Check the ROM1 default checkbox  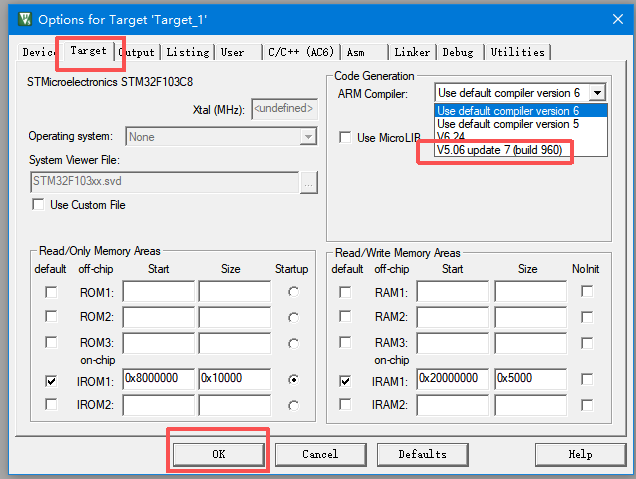point(51,292)
